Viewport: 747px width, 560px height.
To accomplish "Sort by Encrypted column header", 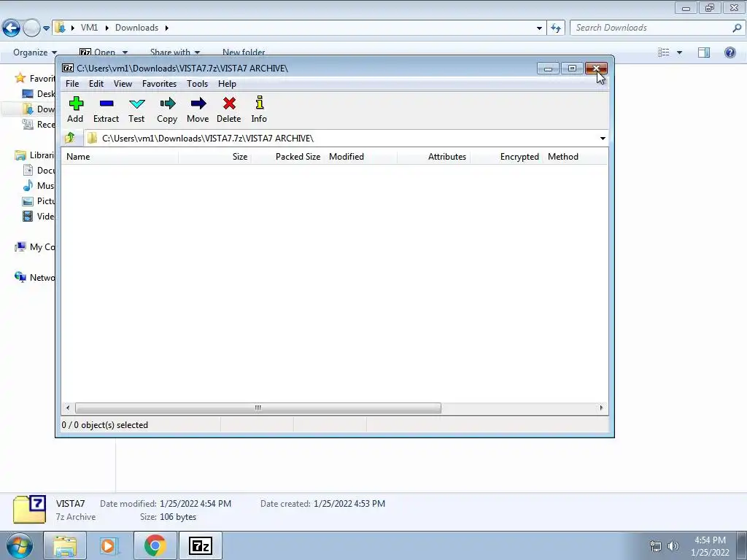I will tap(506, 157).
